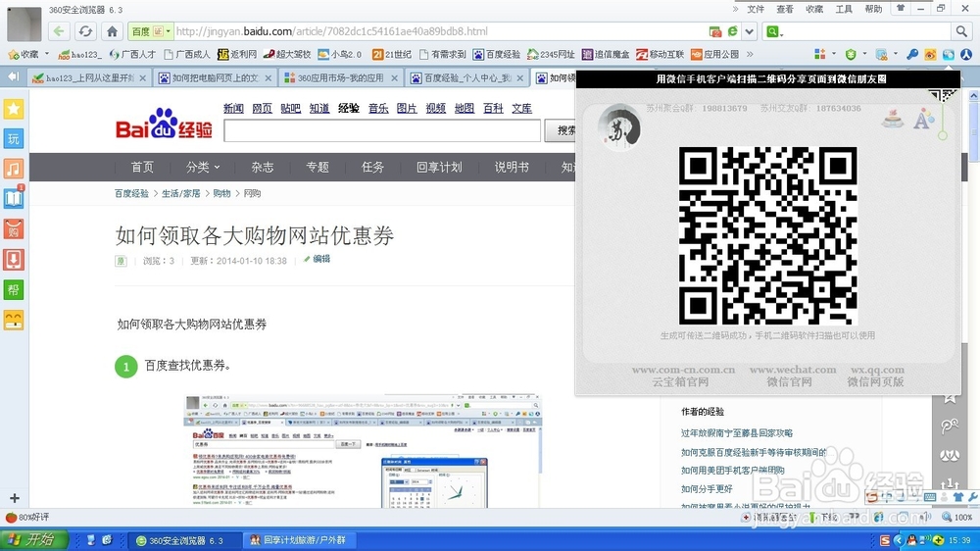Open the address bar history dropdown arrow
The height and width of the screenshot is (551, 980).
pyautogui.click(x=750, y=31)
